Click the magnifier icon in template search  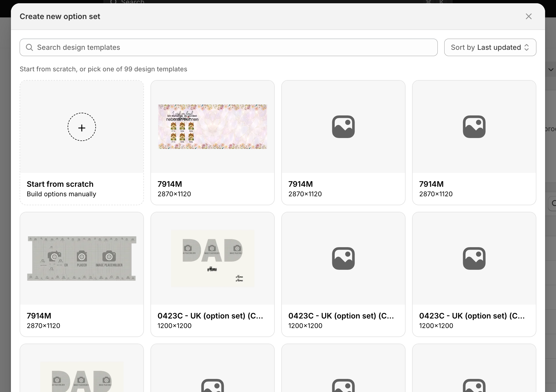tap(29, 47)
